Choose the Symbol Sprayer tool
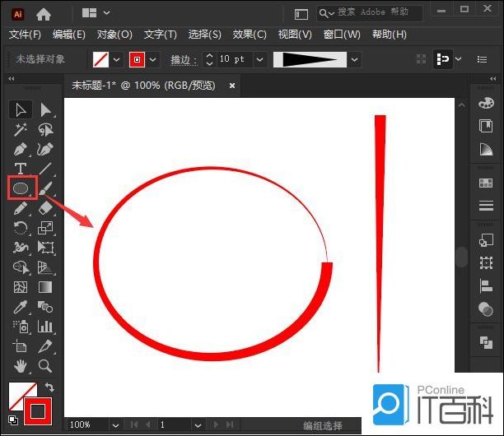 tap(21, 327)
